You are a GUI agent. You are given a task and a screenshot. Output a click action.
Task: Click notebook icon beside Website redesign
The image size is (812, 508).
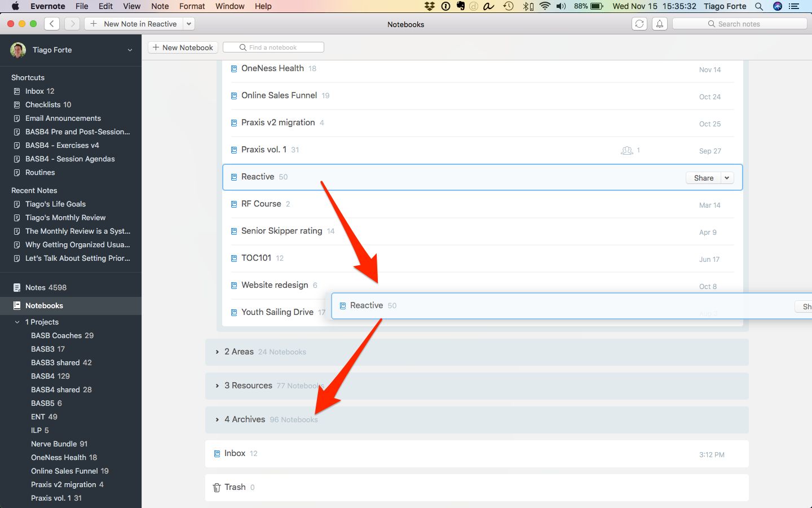tap(234, 285)
